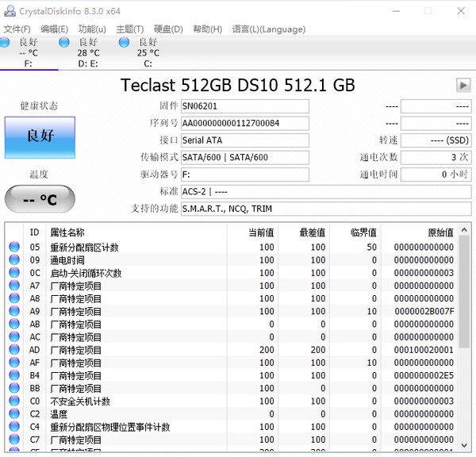The width and height of the screenshot is (476, 457).
Task: Select the 重新分配扇区物理位置事件计数 row
Action: point(232,427)
